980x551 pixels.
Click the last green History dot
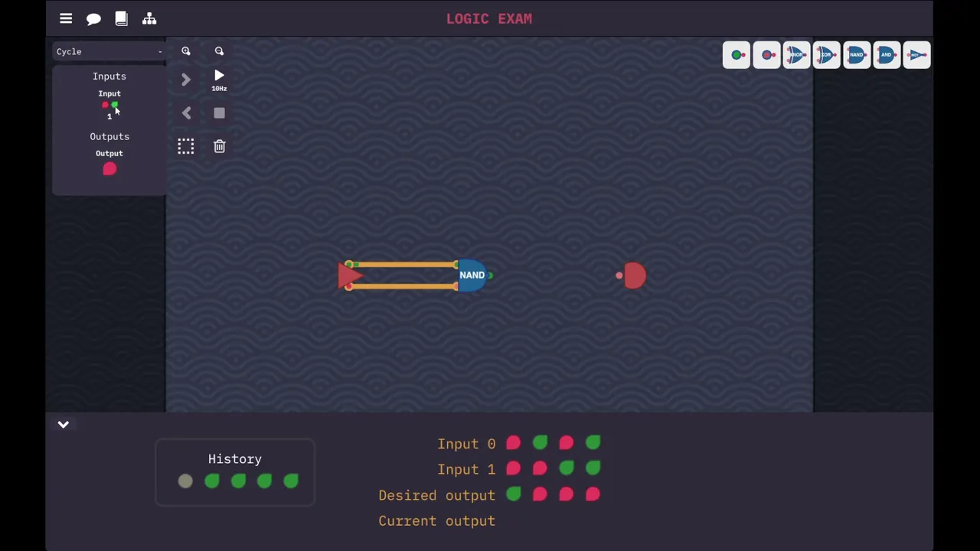tap(291, 481)
